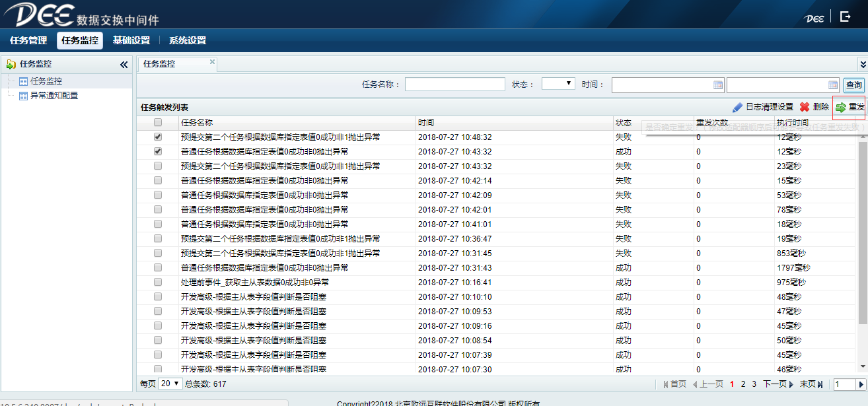The image size is (868, 406).
Task: Go to page 3
Action: (754, 384)
